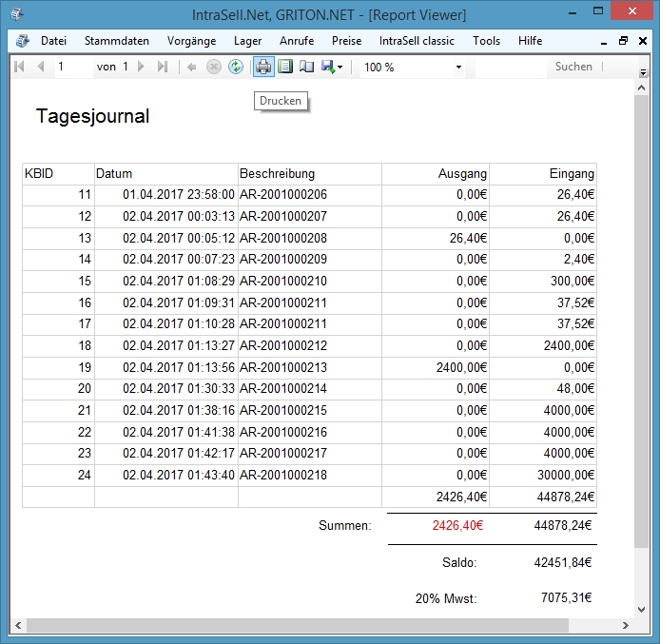The width and height of the screenshot is (660, 644).
Task: Restore the inner Report Viewer document
Action: [x=623, y=41]
